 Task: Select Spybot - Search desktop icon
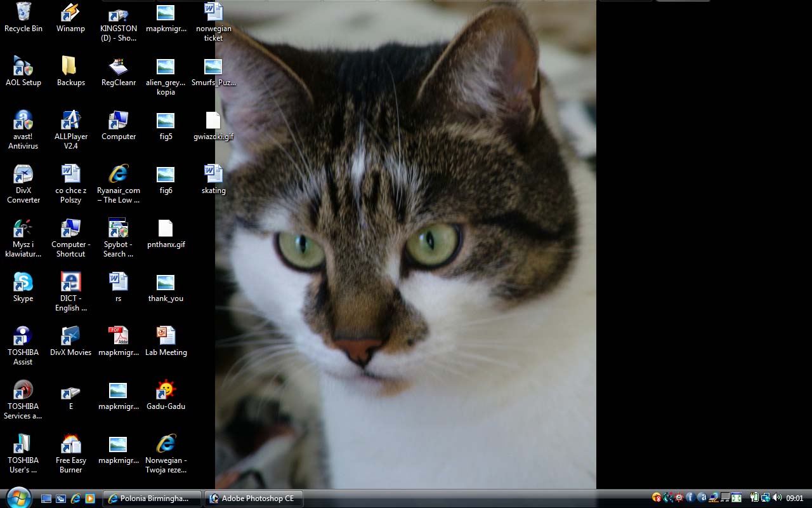pyautogui.click(x=118, y=229)
